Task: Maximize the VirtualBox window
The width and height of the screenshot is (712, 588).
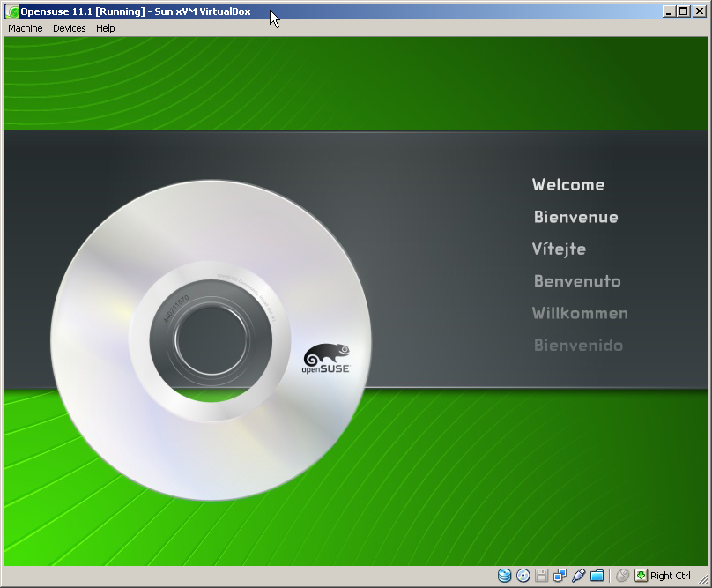Action: point(683,11)
